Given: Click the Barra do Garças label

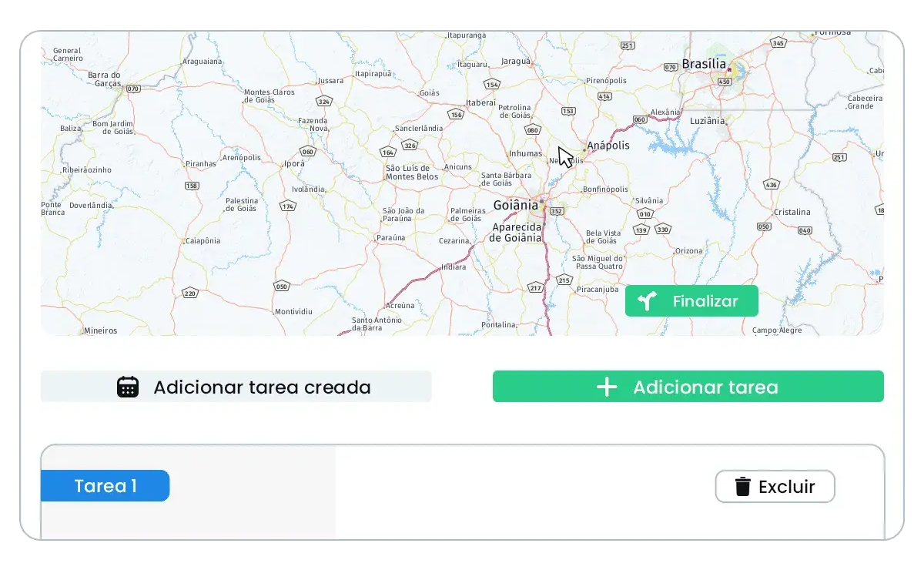Looking at the screenshot, I should point(105,79).
